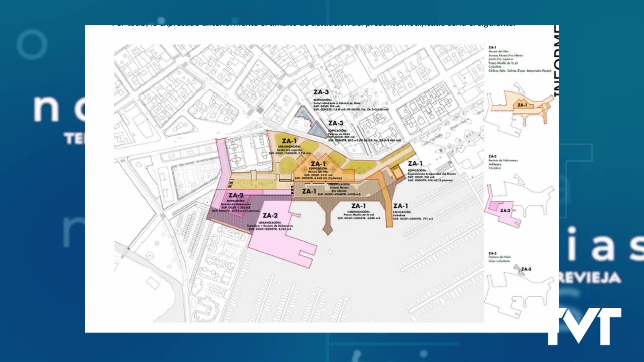644x362 pixels.
Task: Select the upper ZA-3 label on map
Action: pyautogui.click(x=321, y=92)
